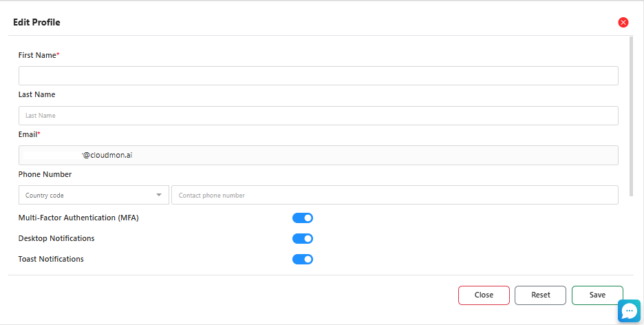Click the Close button
Viewport: 644px width, 325px height.
pyautogui.click(x=484, y=295)
